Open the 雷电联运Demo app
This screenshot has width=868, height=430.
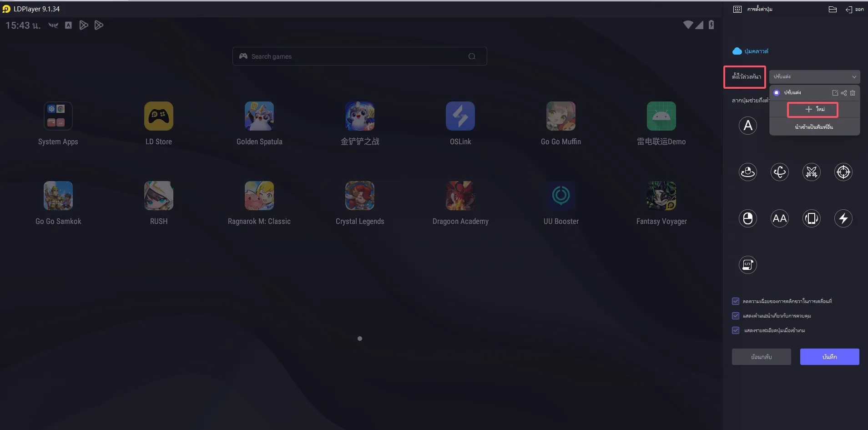(x=661, y=116)
